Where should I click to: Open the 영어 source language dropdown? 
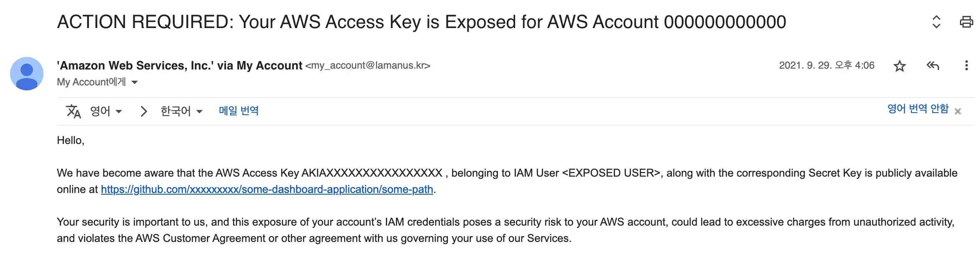click(106, 111)
